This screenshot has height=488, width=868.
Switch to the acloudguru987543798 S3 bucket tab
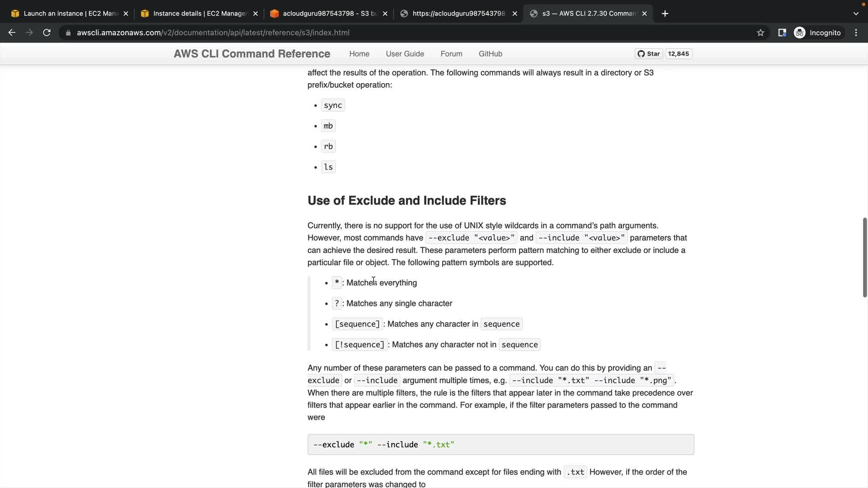pyautogui.click(x=327, y=14)
